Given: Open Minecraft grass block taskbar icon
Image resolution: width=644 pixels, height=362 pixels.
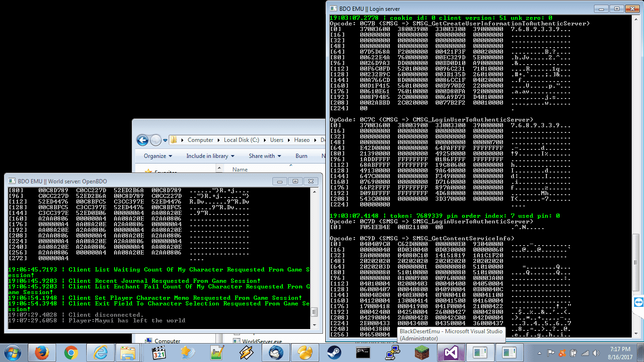Looking at the screenshot, I should point(422,353).
